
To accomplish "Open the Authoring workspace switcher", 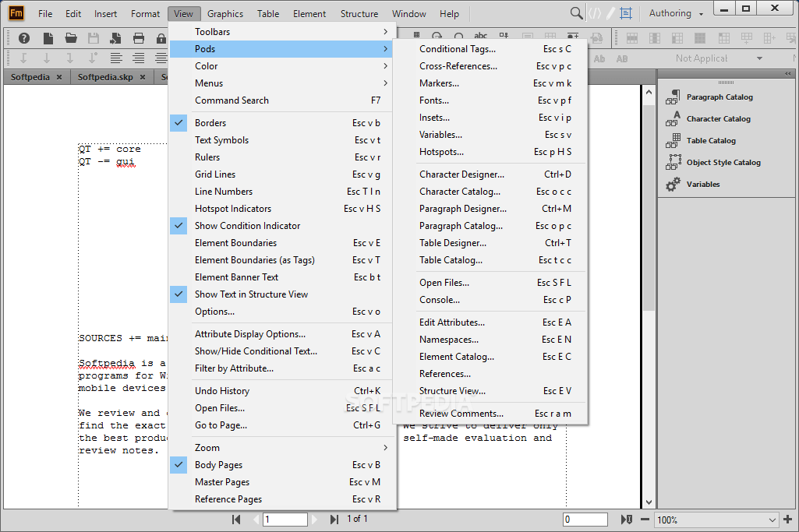I will coord(673,12).
